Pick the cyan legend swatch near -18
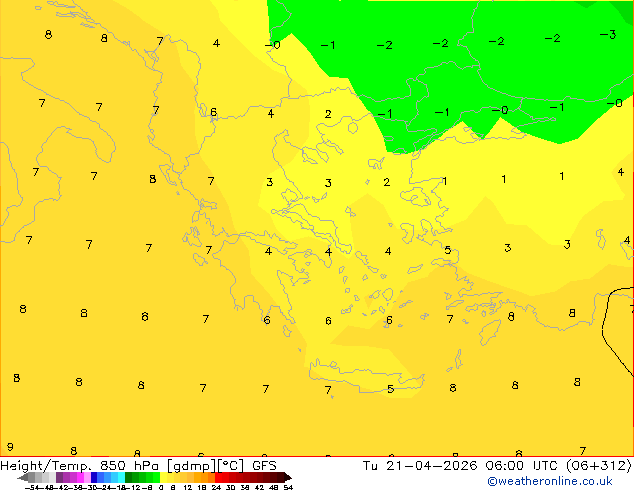 point(121,477)
